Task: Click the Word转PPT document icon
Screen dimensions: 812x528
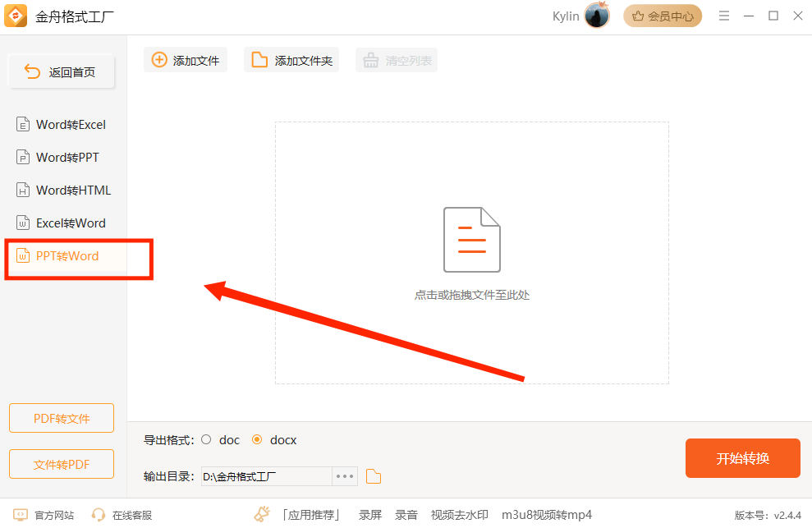Action: pyautogui.click(x=23, y=158)
